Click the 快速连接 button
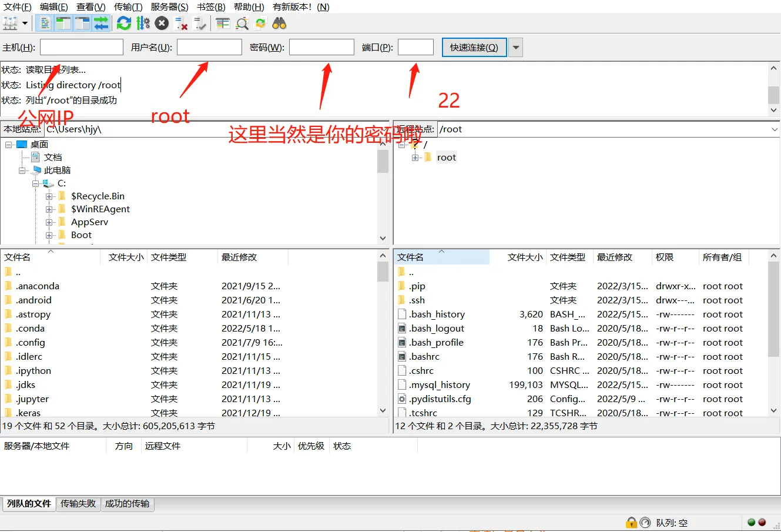 pos(474,48)
